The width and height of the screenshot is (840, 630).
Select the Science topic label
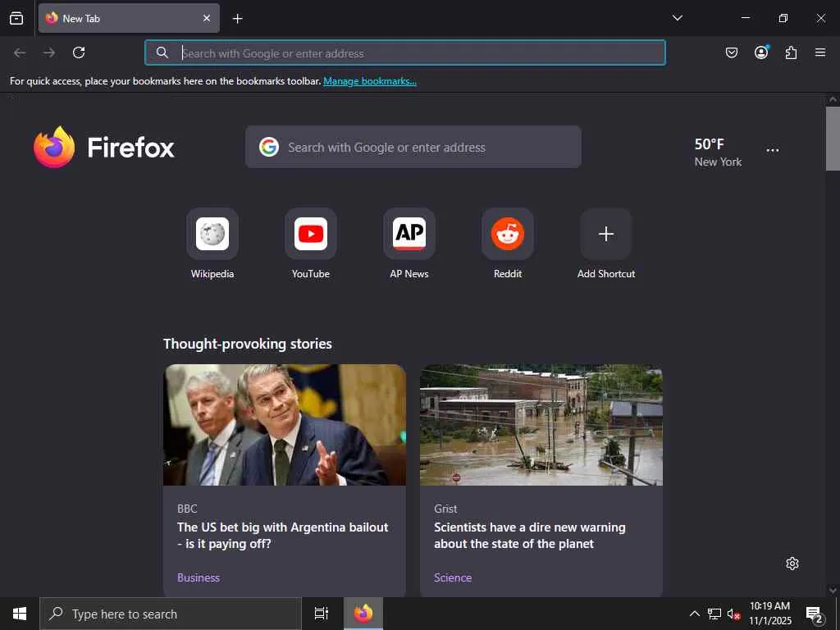tap(453, 577)
